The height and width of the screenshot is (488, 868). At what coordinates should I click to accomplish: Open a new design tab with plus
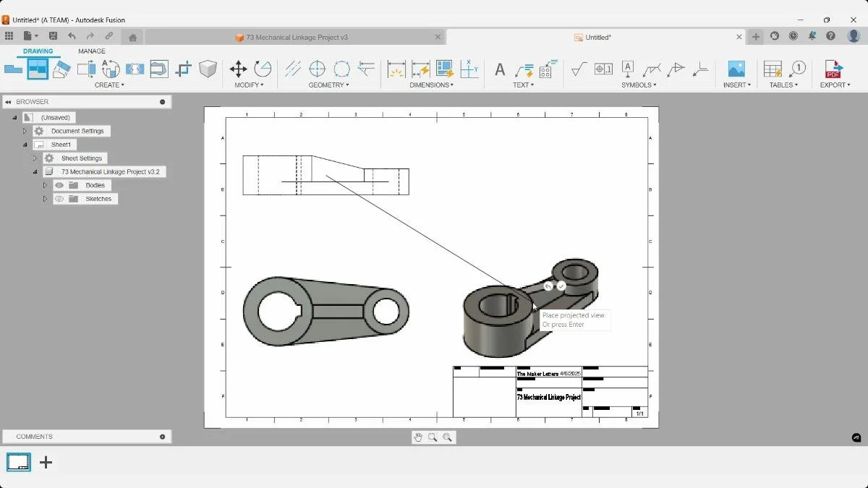coord(756,37)
